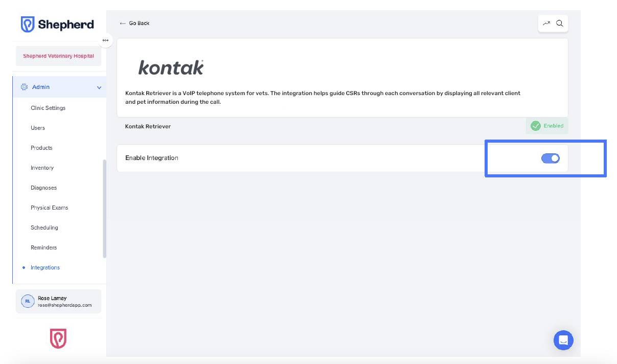Navigate to Inventory section

[x=42, y=168]
